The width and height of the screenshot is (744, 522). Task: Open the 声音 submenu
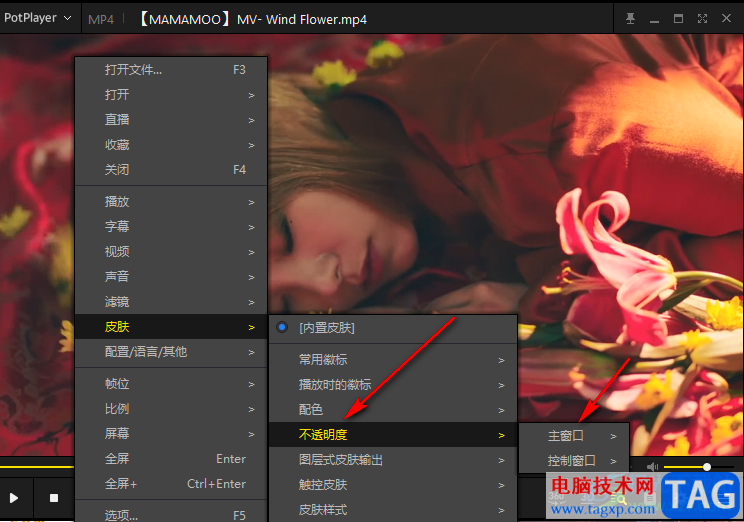coord(171,277)
